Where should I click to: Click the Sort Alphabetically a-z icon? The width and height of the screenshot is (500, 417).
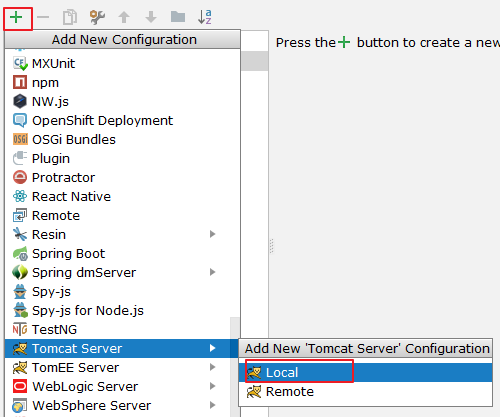205,17
